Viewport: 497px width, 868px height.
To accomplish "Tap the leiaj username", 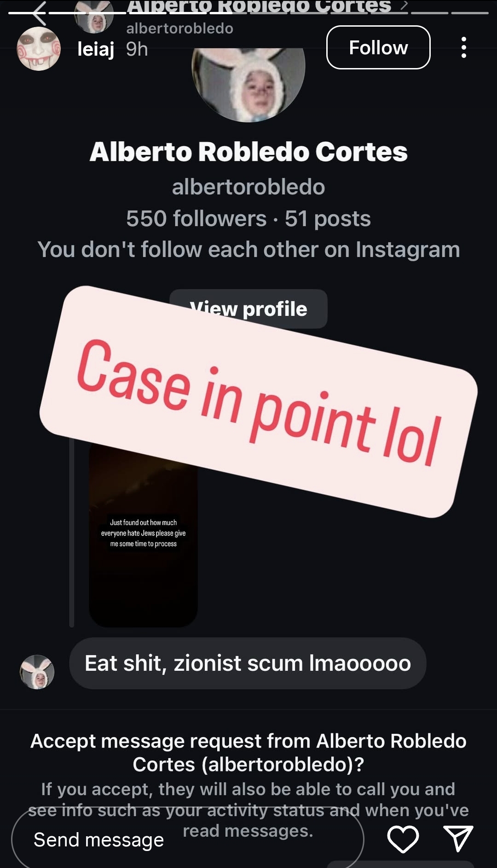I will click(96, 49).
